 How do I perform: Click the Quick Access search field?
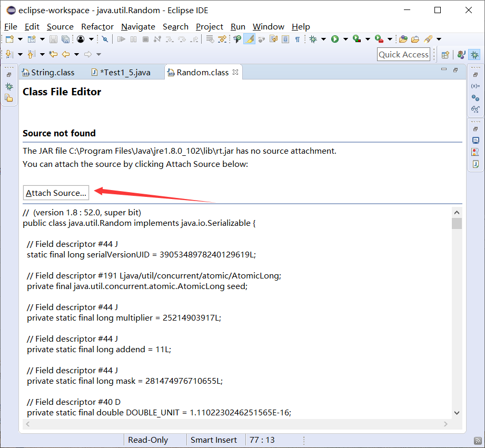click(404, 54)
